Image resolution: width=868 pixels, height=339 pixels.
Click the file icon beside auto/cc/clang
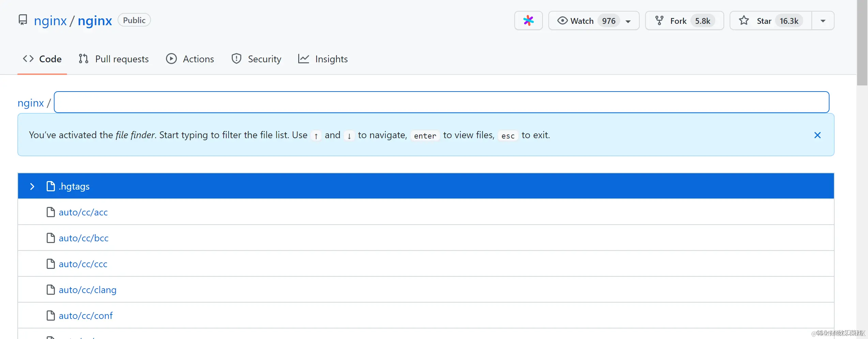click(50, 290)
